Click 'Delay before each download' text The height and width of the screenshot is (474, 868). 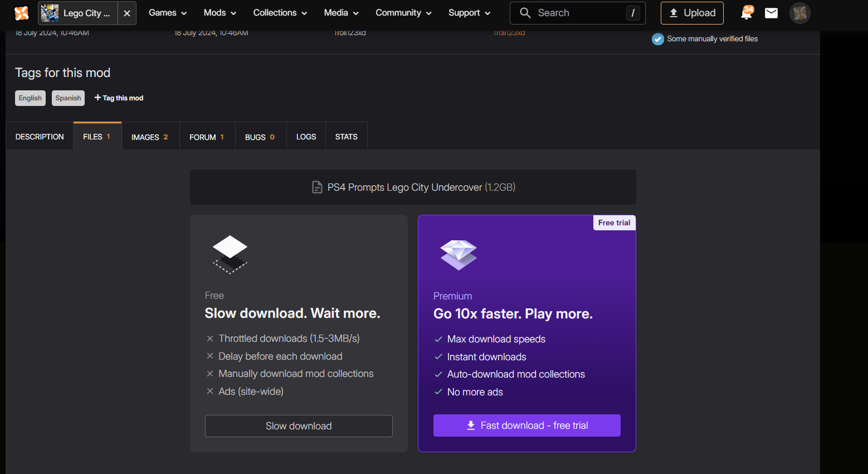(280, 356)
